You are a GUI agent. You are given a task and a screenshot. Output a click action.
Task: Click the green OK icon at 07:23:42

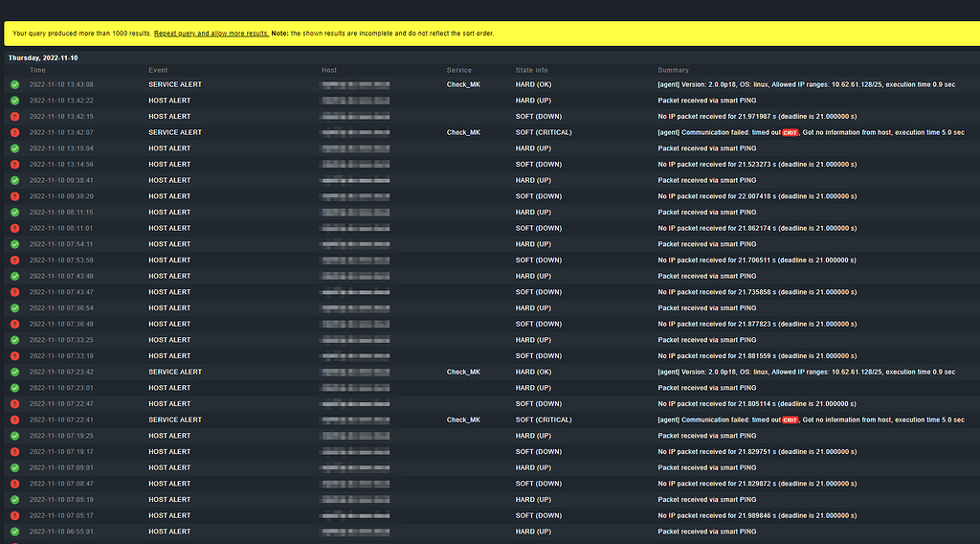[14, 372]
